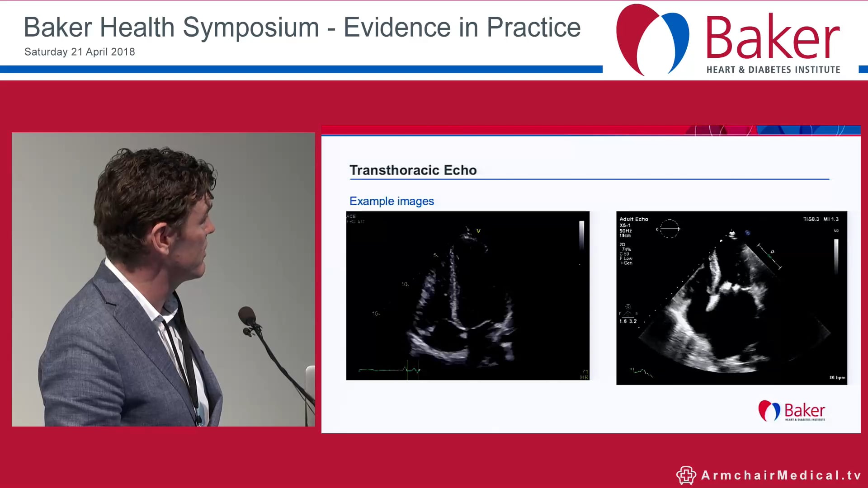Adjust the 'TIS0.3 MI 1.3' index readout
The image size is (868, 488).
pos(822,219)
